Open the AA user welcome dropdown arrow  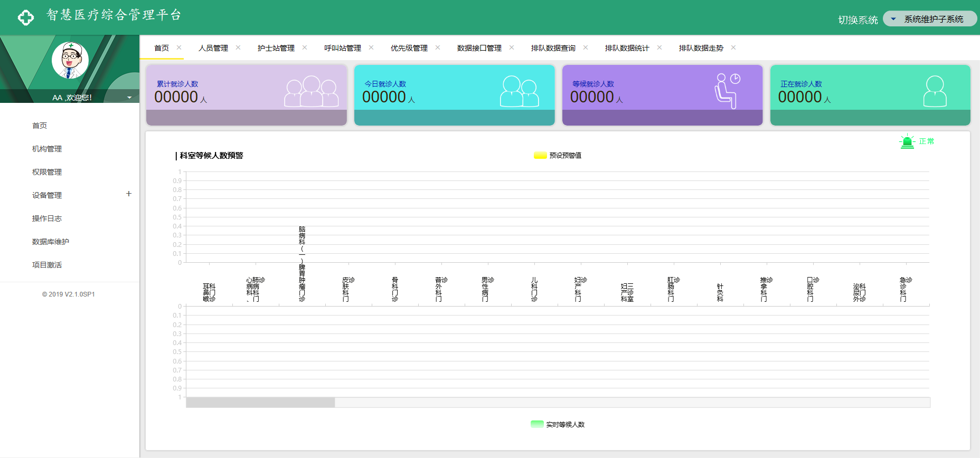pos(129,98)
